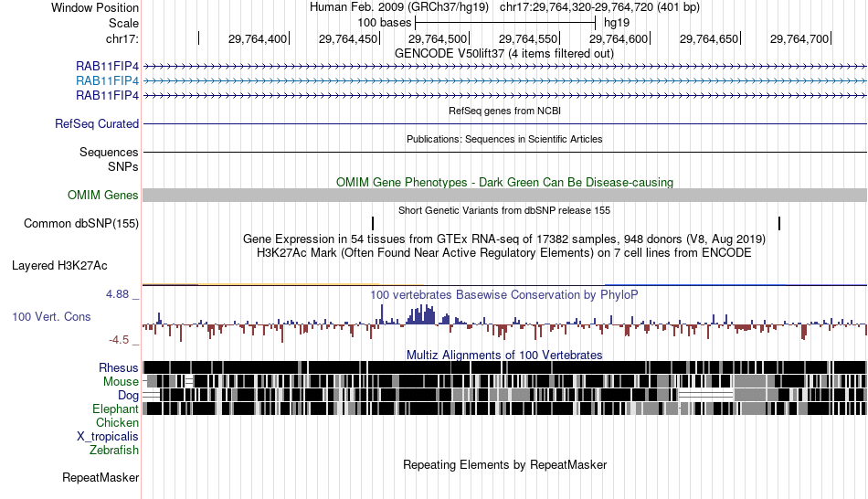Click the chr17:29,764,320-29,764,720 position text
Image resolution: width=868 pixels, height=499 pixels.
(599, 7)
